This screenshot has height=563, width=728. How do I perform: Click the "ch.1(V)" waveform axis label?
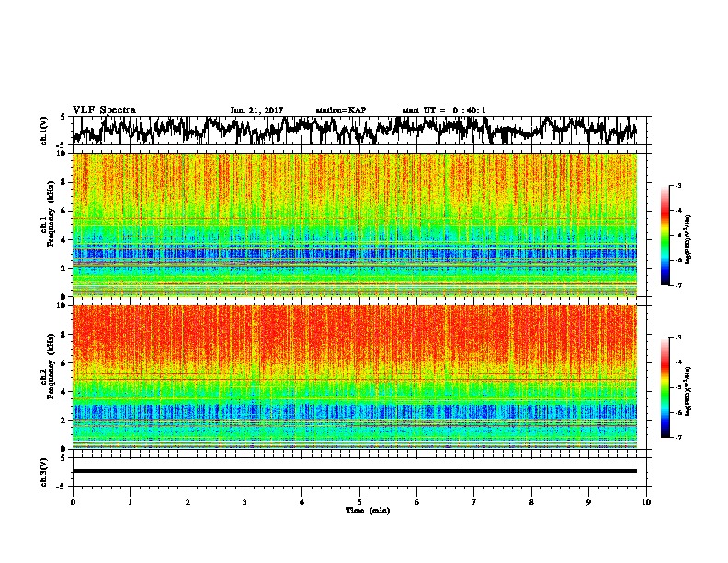click(x=44, y=131)
